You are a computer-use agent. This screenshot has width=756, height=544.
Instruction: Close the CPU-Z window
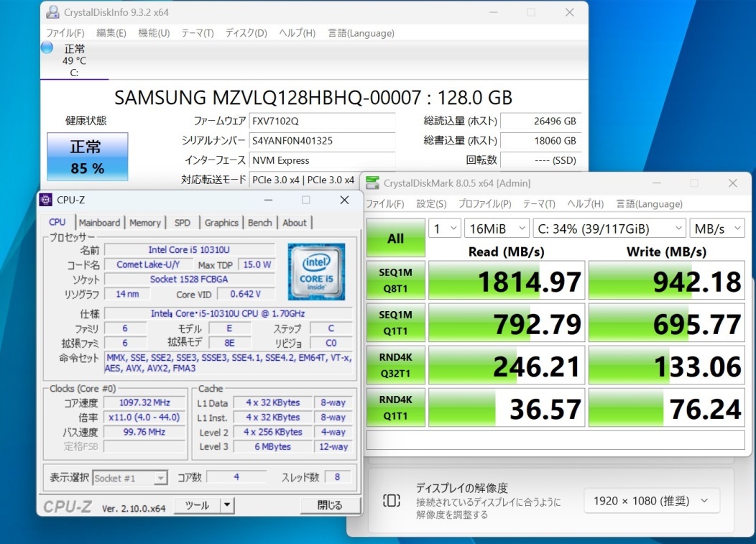coord(344,200)
